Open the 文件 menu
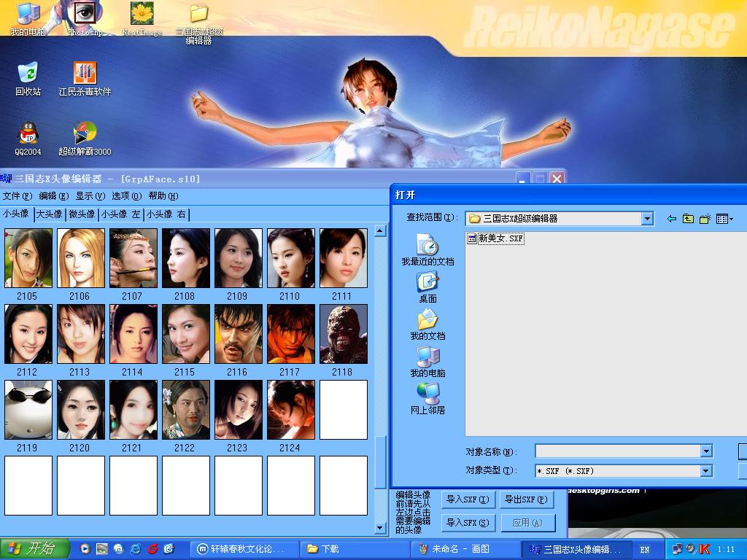This screenshot has height=560, width=747. tap(17, 196)
